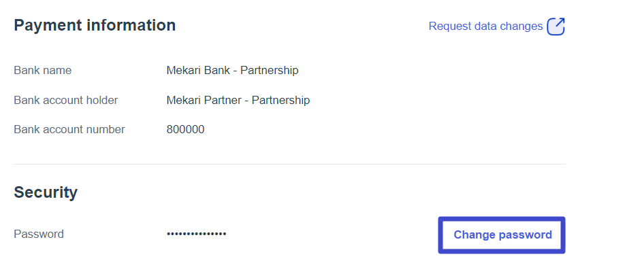644x263 pixels.
Task: Click the Bank account holder label
Action: click(x=66, y=100)
